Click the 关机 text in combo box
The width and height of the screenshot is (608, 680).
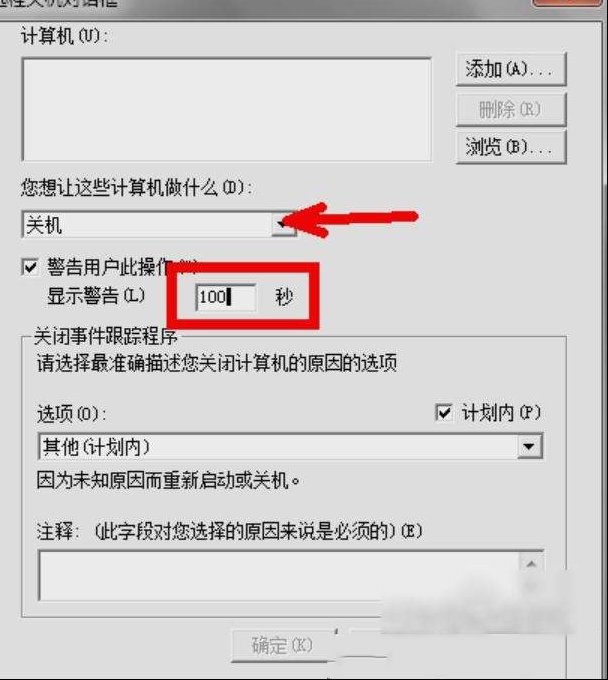44,226
